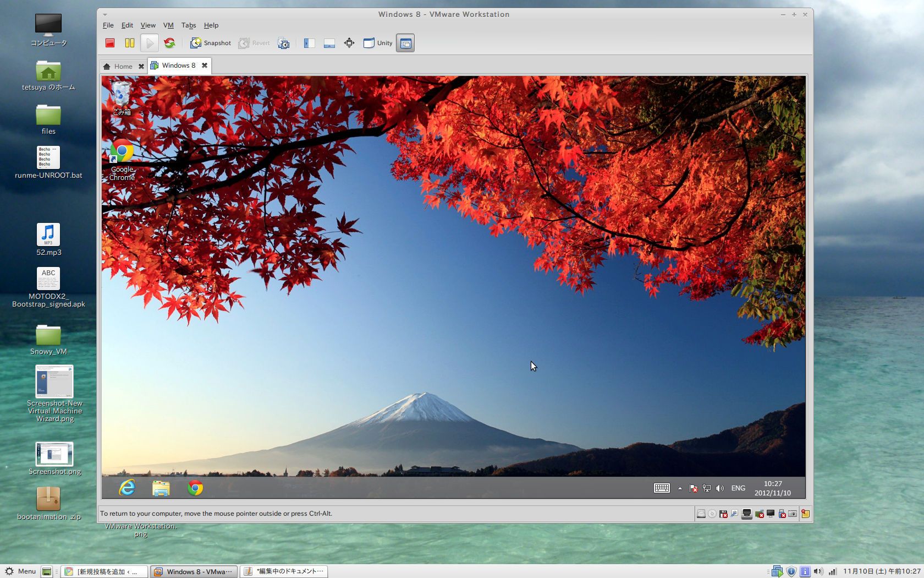Screen dimensions: 924x578
Task: Open the Snapshot Manager icon
Action: click(283, 43)
